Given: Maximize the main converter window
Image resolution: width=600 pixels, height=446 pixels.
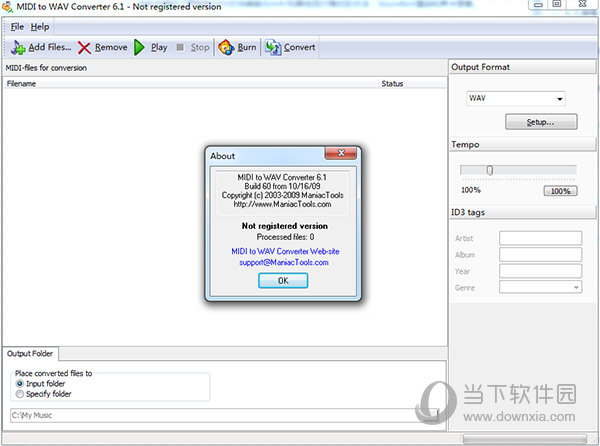Looking at the screenshot, I should (557, 4).
